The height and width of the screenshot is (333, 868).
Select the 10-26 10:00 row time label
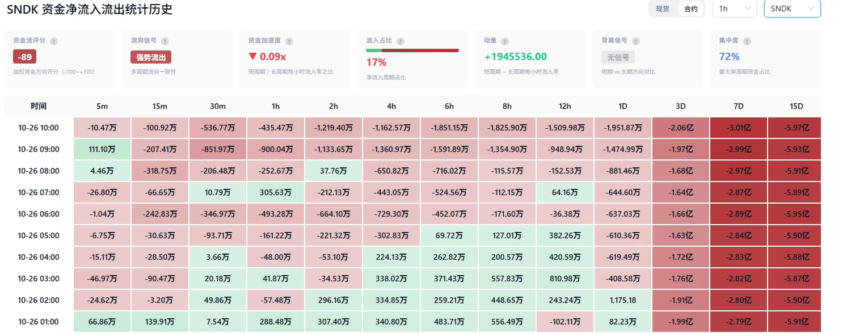click(x=39, y=128)
